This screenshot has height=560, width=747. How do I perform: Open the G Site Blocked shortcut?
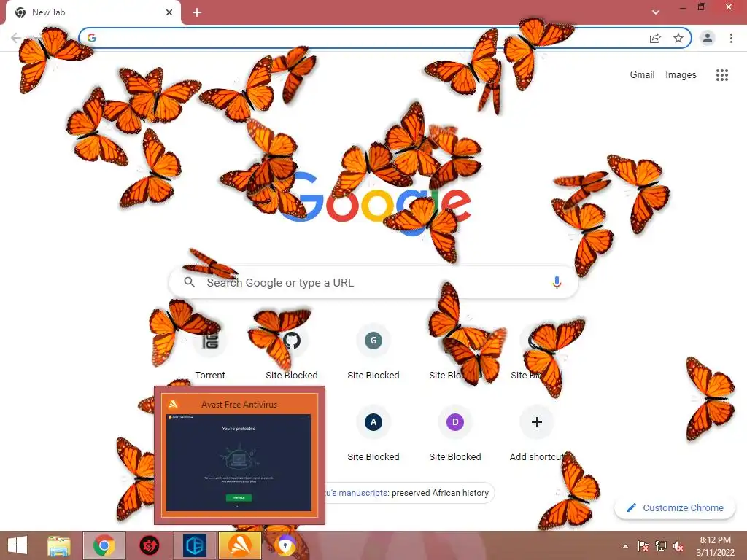(373, 351)
